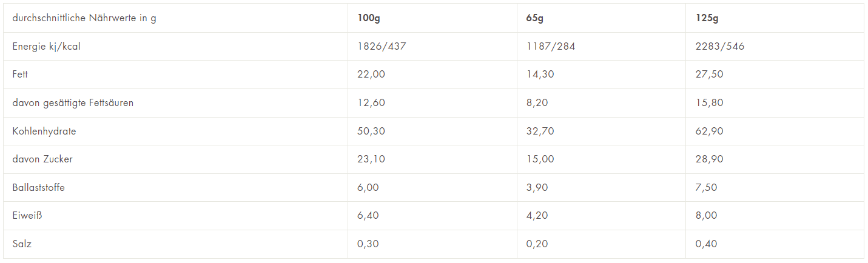
Task: Click the '100g' column header
Action: point(369,18)
